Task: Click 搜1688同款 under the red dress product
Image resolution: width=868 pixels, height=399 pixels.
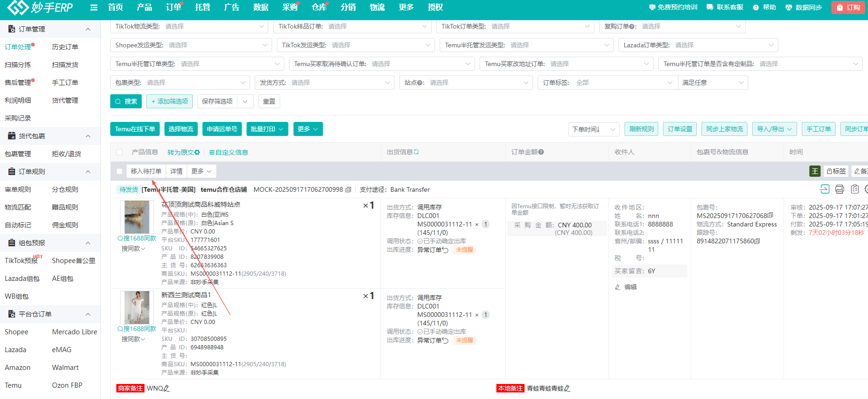Action: click(x=137, y=329)
